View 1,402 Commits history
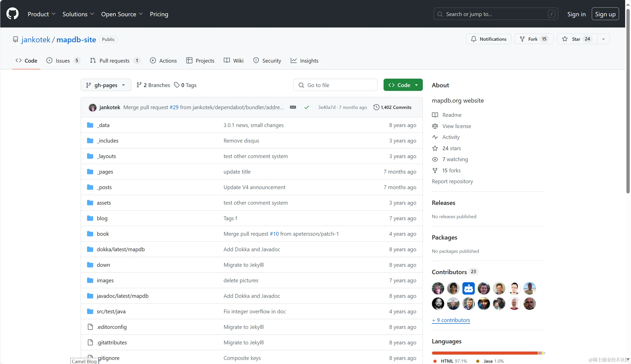The height and width of the screenshot is (364, 631). point(392,107)
